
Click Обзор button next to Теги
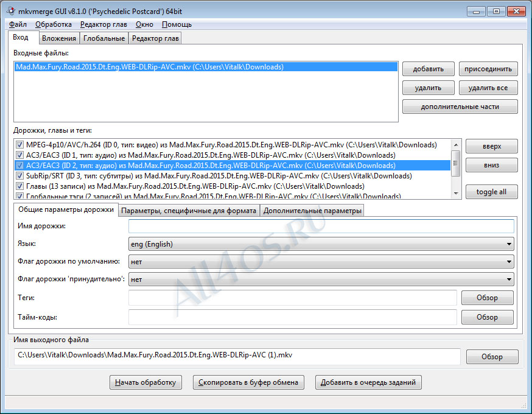pyautogui.click(x=487, y=298)
